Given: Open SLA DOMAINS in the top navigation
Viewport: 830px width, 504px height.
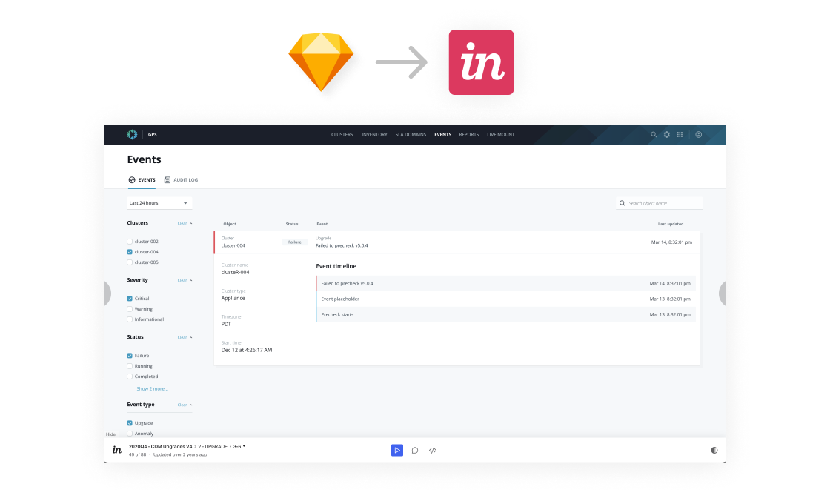Looking at the screenshot, I should click(411, 134).
